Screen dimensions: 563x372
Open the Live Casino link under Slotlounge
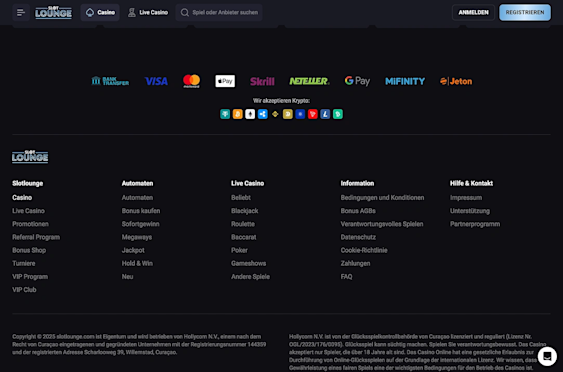28,211
